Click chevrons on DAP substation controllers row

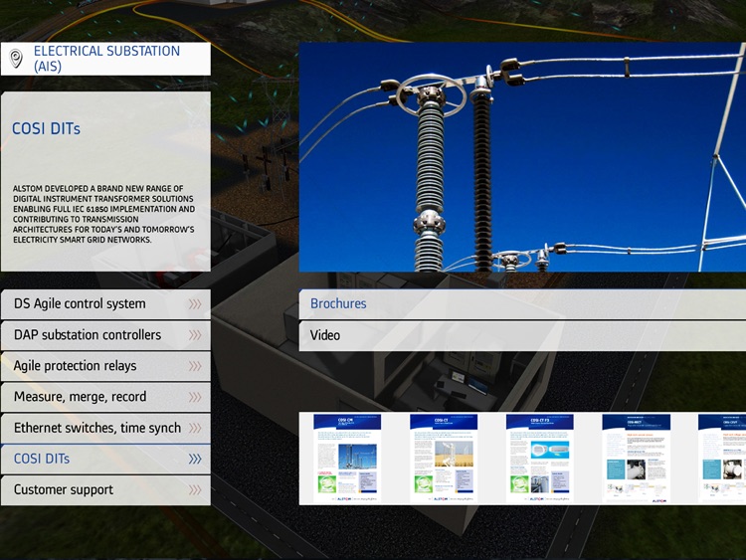point(195,335)
